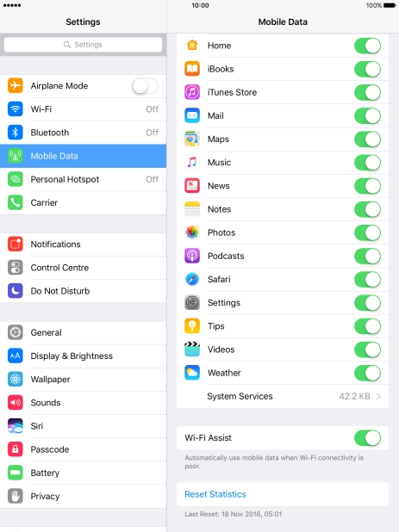
Task: Open the General settings section
Action: (84, 332)
